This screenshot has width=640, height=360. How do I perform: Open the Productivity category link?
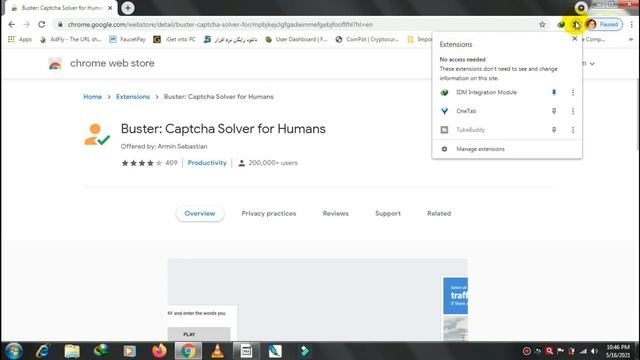tap(207, 163)
